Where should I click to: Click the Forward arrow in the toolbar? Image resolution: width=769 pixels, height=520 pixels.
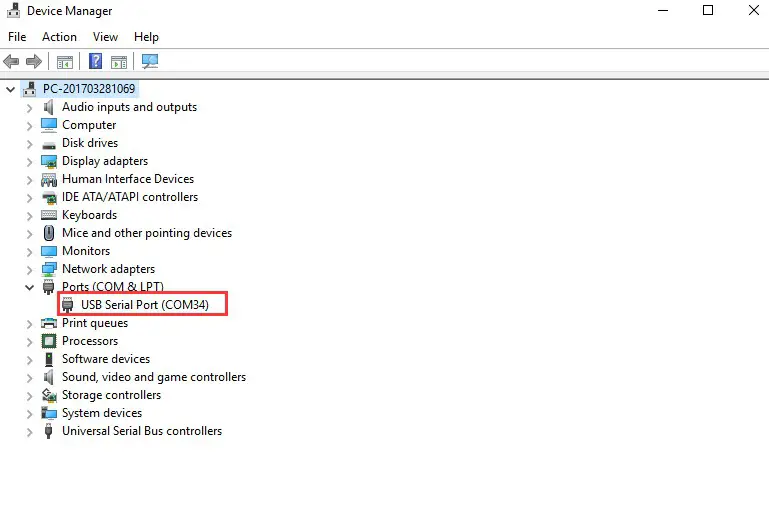(x=34, y=61)
